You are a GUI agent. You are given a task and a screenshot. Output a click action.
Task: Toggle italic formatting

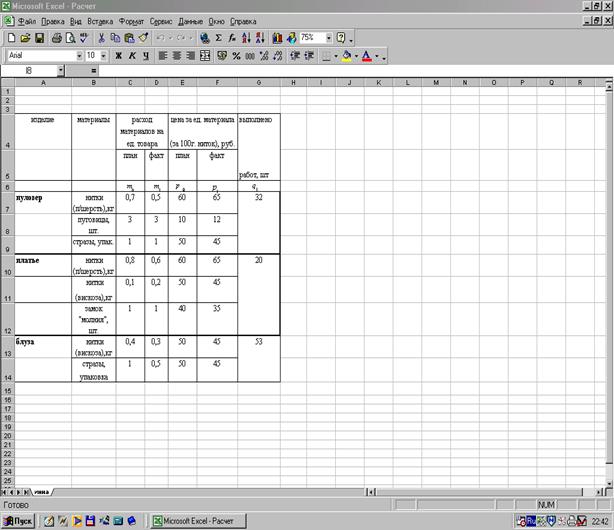131,56
